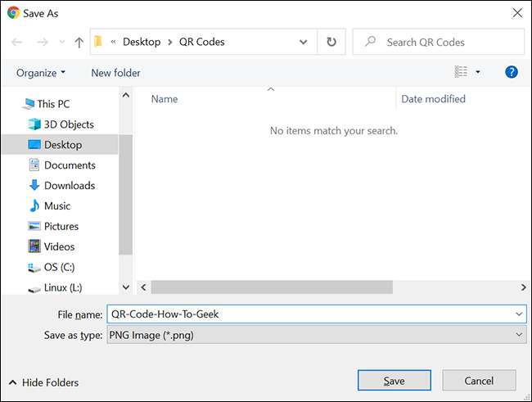Select Music in navigation pane
Image resolution: width=532 pixels, height=402 pixels.
click(x=56, y=206)
